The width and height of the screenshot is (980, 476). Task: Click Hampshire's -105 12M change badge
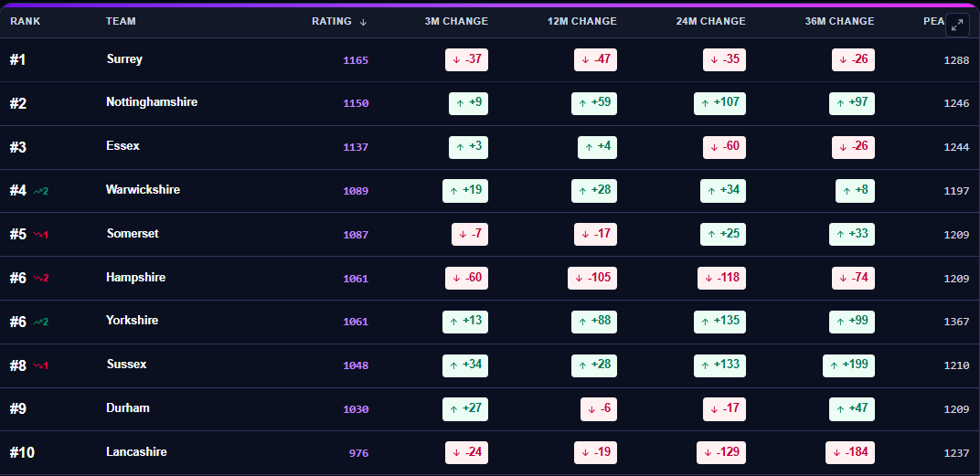592,278
